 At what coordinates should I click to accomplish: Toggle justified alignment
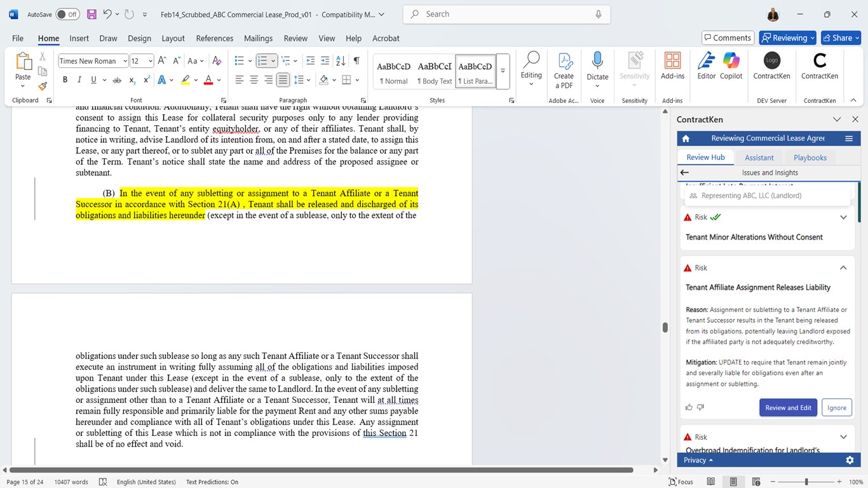pos(283,80)
